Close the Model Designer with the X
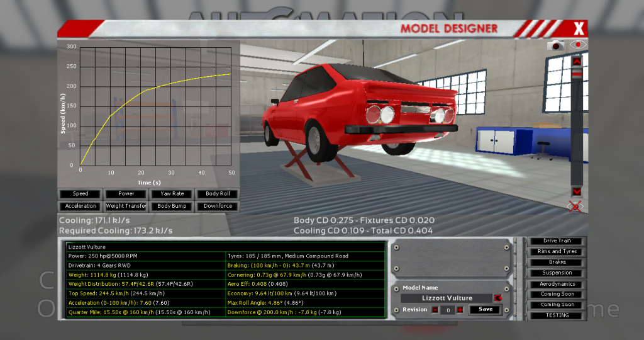Viewport: 644px width, 340px height. click(579, 28)
